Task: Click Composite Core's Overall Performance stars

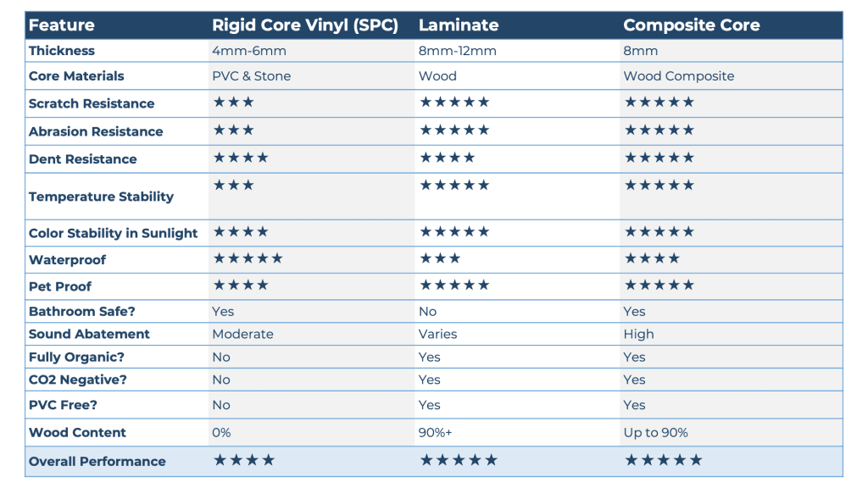Action: (664, 460)
